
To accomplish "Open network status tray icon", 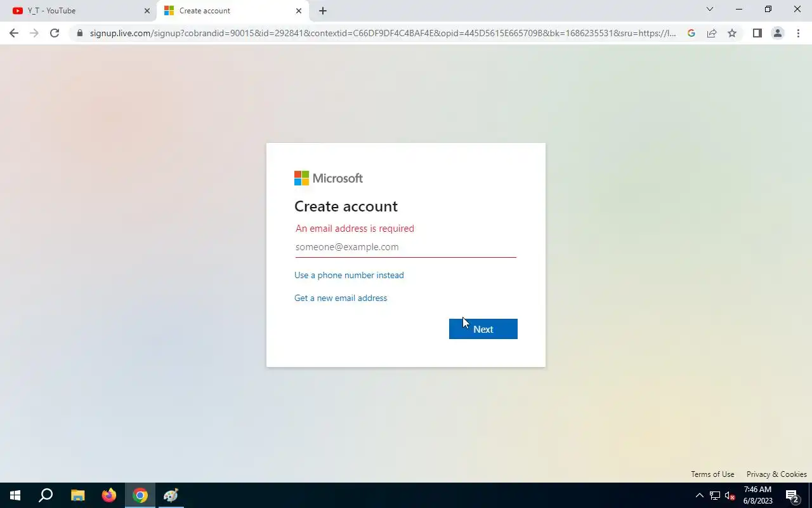I will click(715, 495).
